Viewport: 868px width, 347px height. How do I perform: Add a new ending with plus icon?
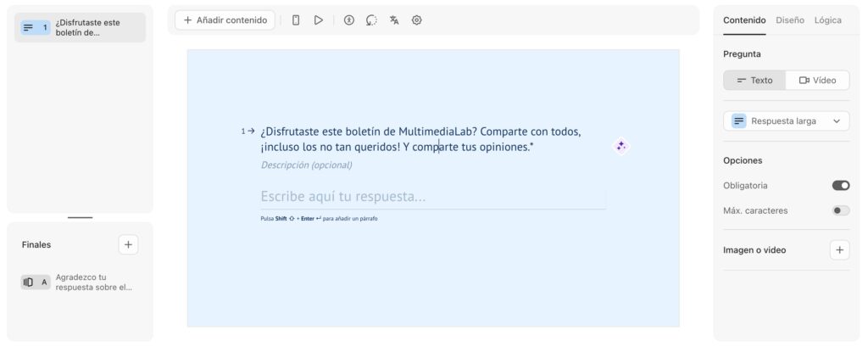pos(128,244)
